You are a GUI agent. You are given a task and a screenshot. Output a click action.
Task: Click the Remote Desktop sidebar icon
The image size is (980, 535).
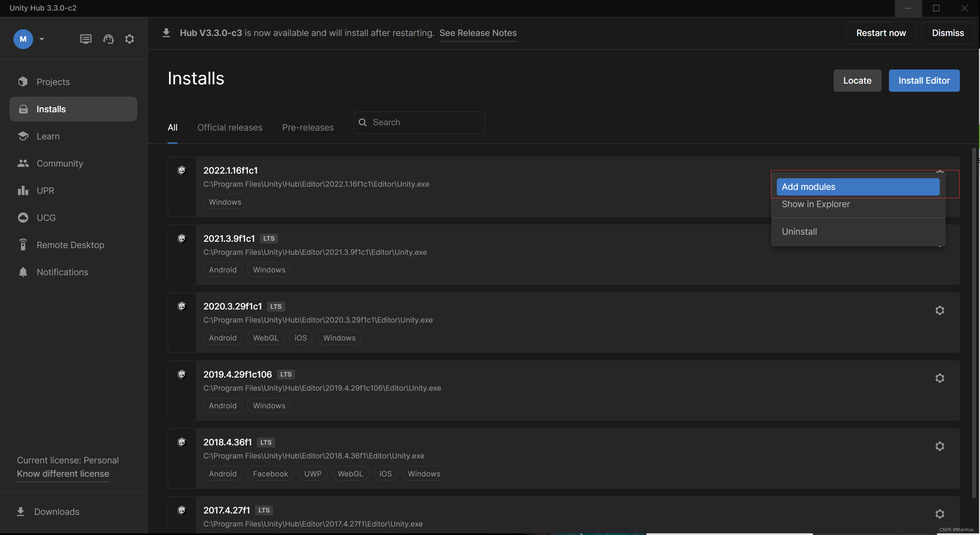(23, 245)
